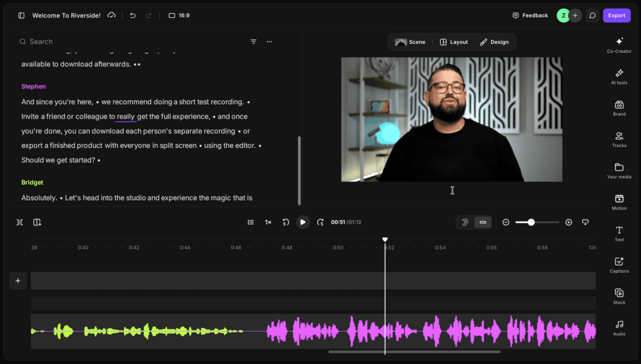Export the project
This screenshot has width=641, height=364.
coord(617,15)
